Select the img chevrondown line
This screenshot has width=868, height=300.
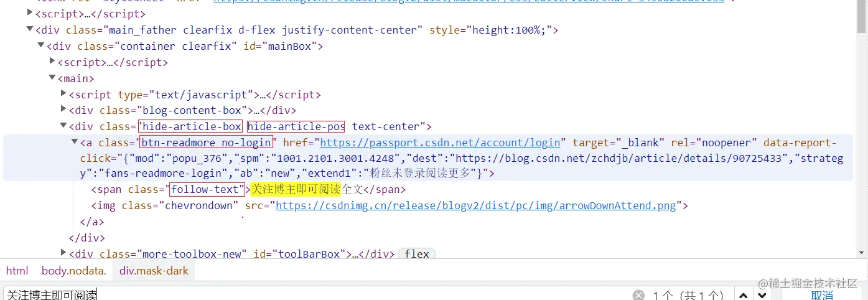tap(389, 205)
